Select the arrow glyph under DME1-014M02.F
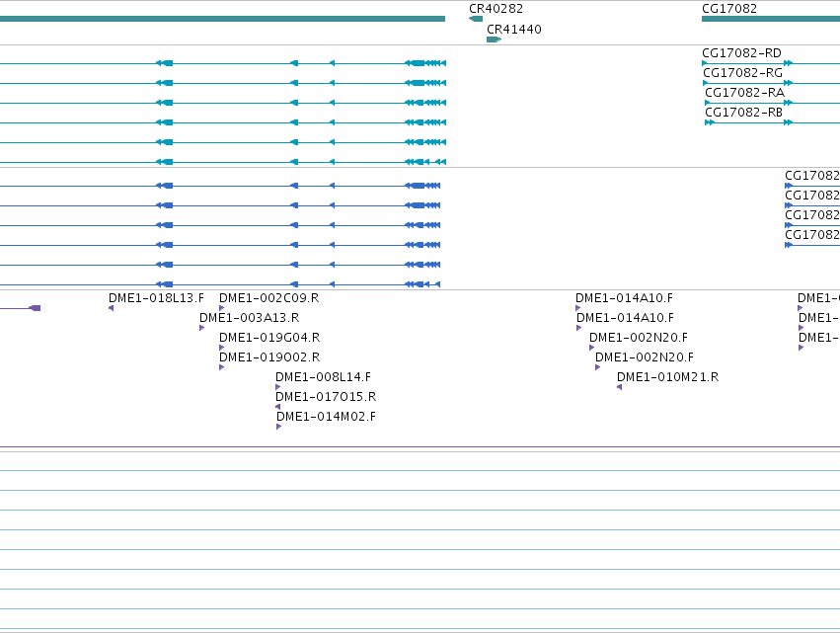Image resolution: width=840 pixels, height=633 pixels. tap(279, 427)
